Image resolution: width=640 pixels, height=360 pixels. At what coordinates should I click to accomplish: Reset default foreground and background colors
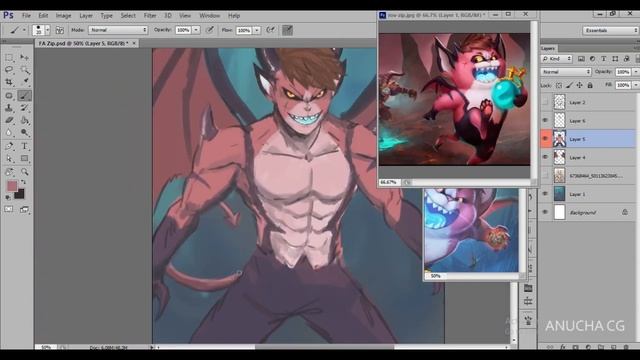[8, 197]
